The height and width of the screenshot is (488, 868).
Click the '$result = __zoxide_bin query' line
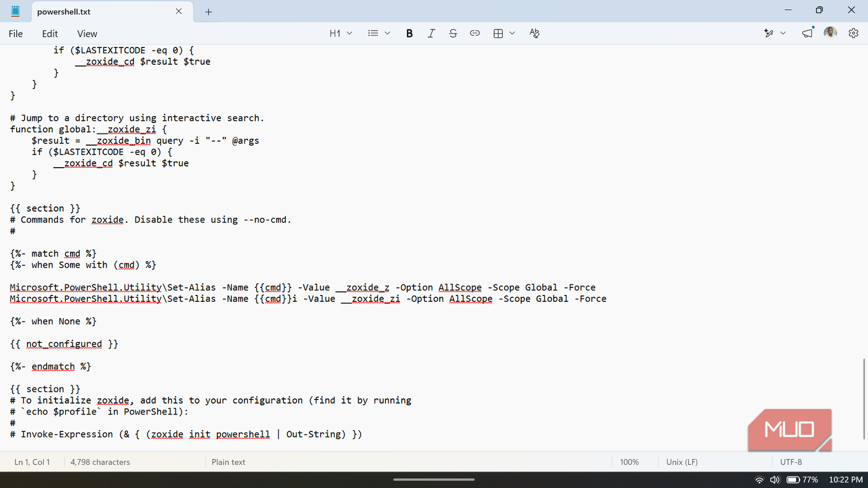(x=145, y=141)
